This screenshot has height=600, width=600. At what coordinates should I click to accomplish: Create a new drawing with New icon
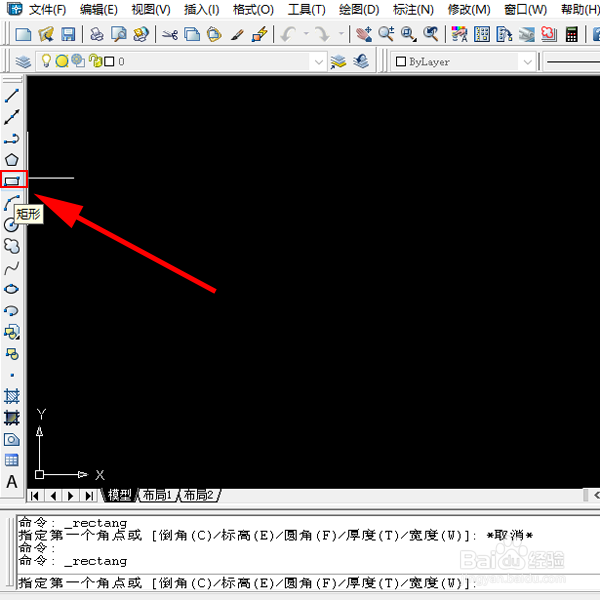click(23, 34)
